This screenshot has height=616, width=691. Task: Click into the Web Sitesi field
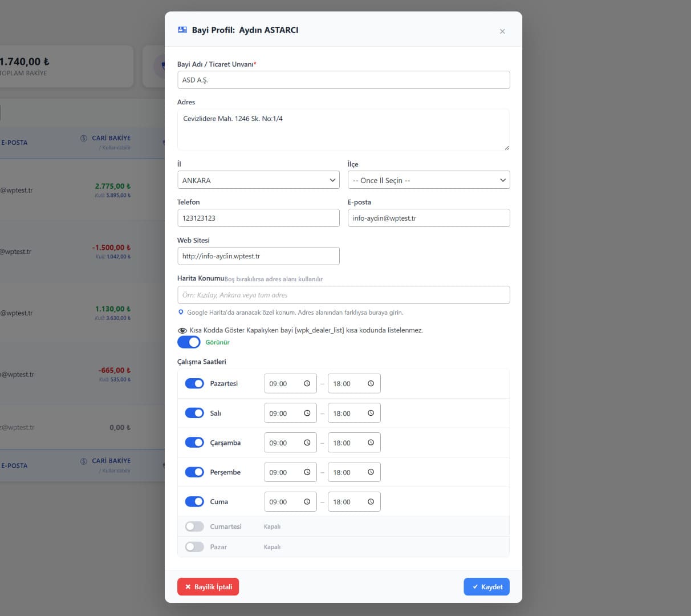[258, 256]
